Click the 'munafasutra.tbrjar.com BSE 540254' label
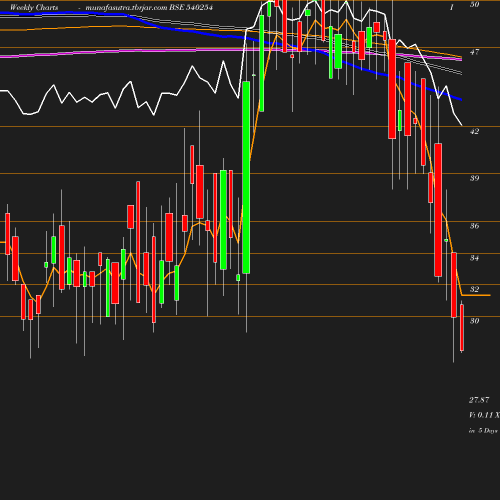 click(149, 7)
